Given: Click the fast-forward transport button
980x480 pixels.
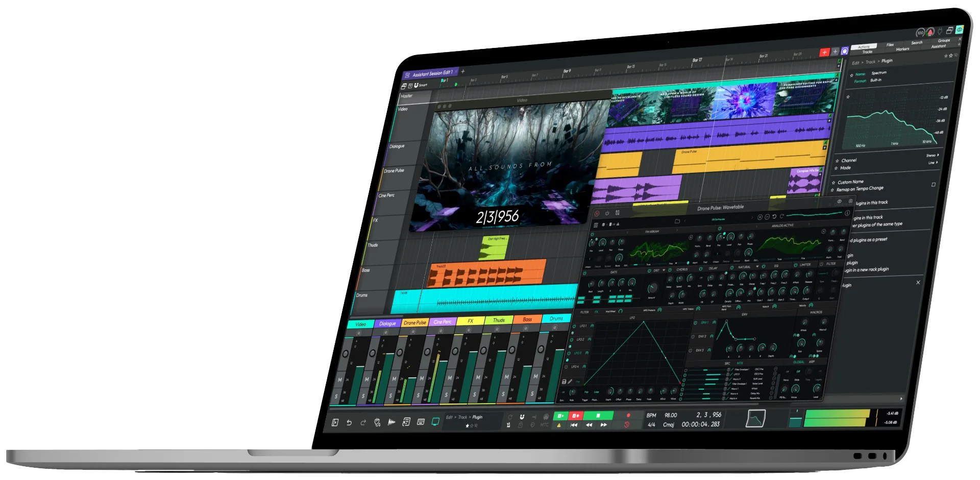Looking at the screenshot, I should click(604, 424).
